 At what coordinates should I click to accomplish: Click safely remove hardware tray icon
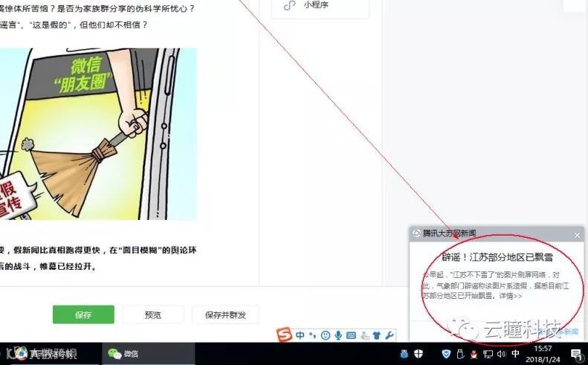pos(460,354)
